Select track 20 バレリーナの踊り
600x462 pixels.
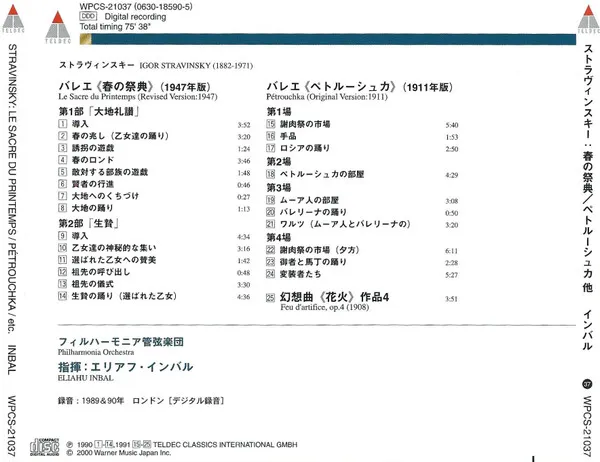click(313, 212)
